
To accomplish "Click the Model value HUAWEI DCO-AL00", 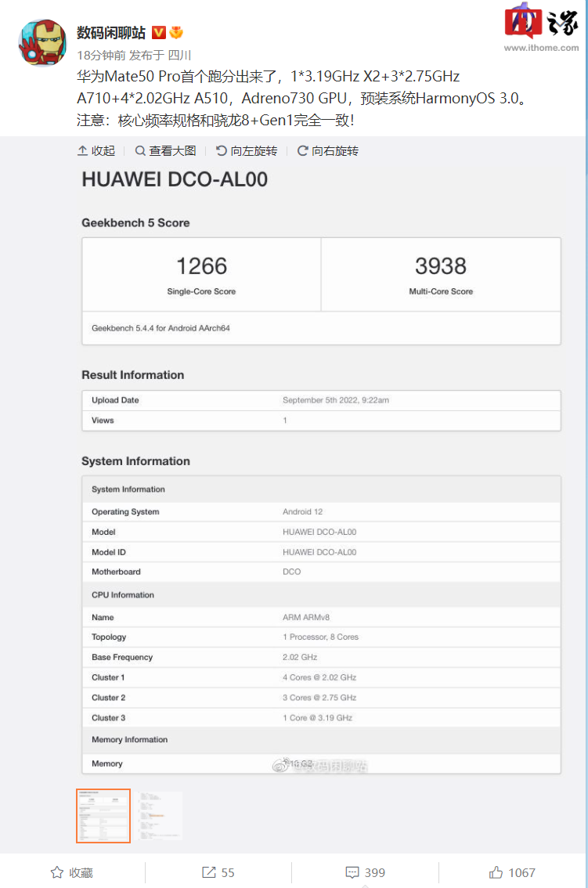I will (319, 532).
